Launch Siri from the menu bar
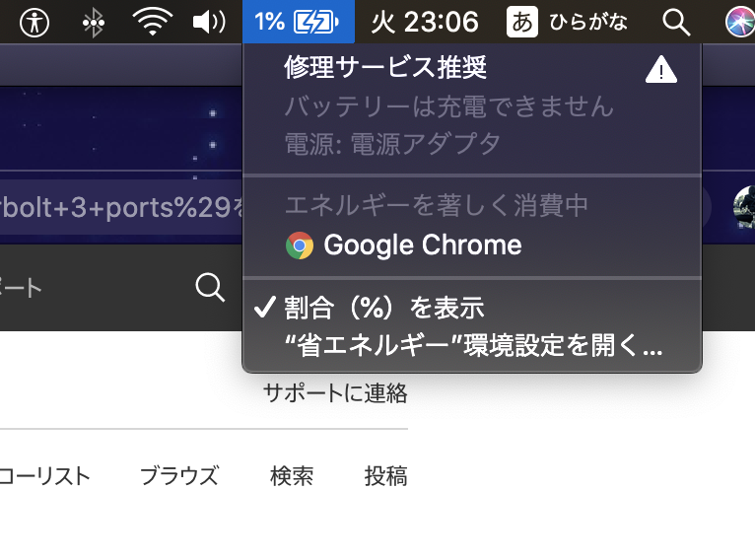Screen dimensions: 755x560 click(x=739, y=22)
